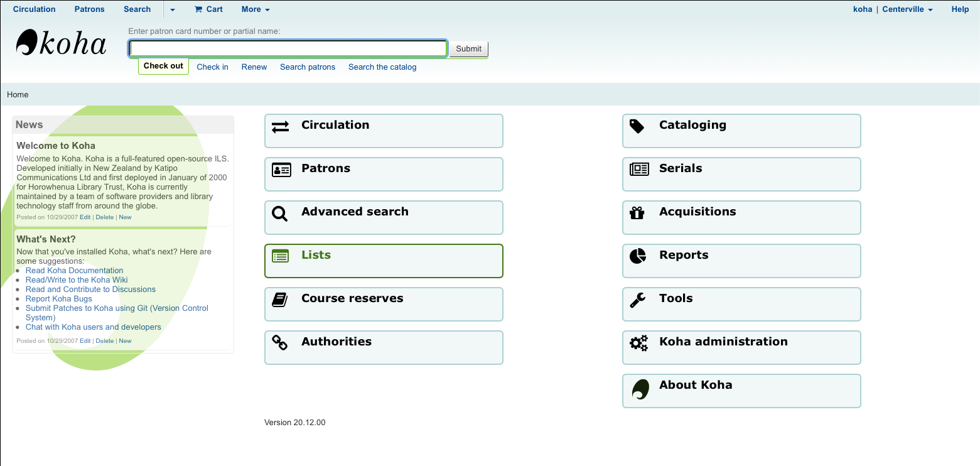Switch to the Check in tab
Viewport: 980px width, 466px height.
[212, 67]
